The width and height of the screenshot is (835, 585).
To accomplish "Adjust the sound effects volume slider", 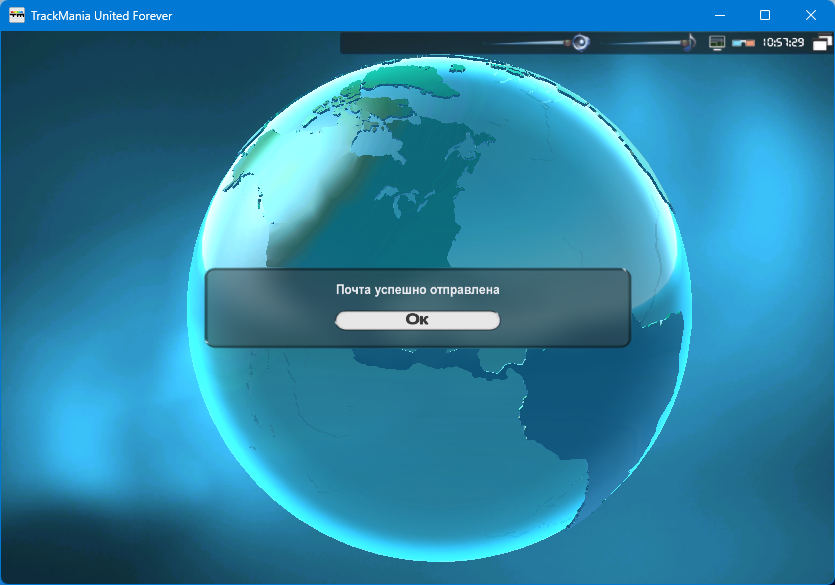I will click(x=527, y=43).
